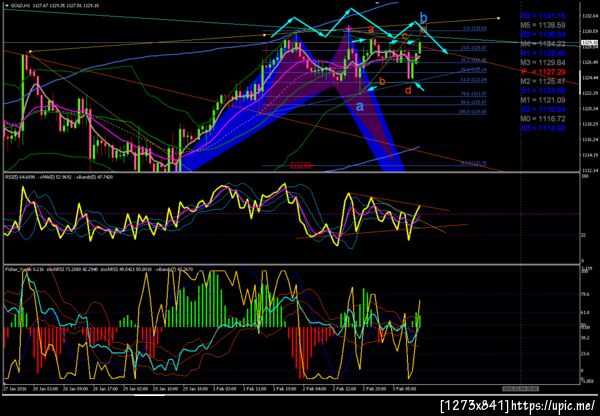Viewport: 600px width, 416px height.
Task: Click the orange wave label 'd'
Action: (408, 90)
